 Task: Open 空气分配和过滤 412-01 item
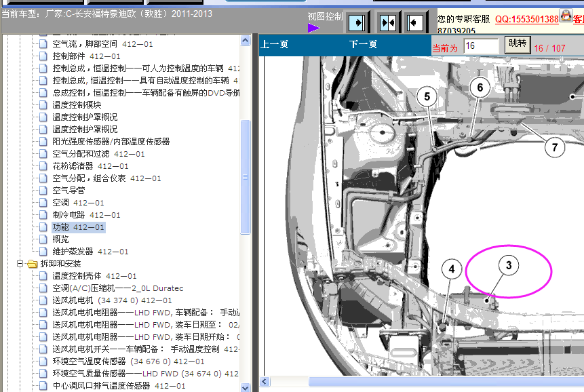[98, 154]
